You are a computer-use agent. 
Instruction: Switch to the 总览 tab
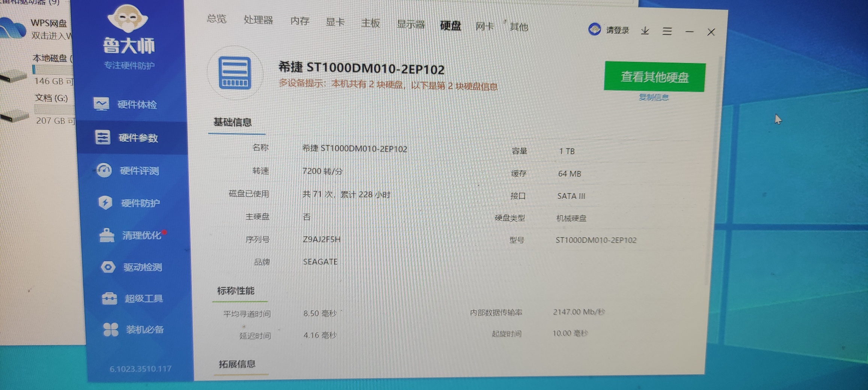tap(217, 18)
